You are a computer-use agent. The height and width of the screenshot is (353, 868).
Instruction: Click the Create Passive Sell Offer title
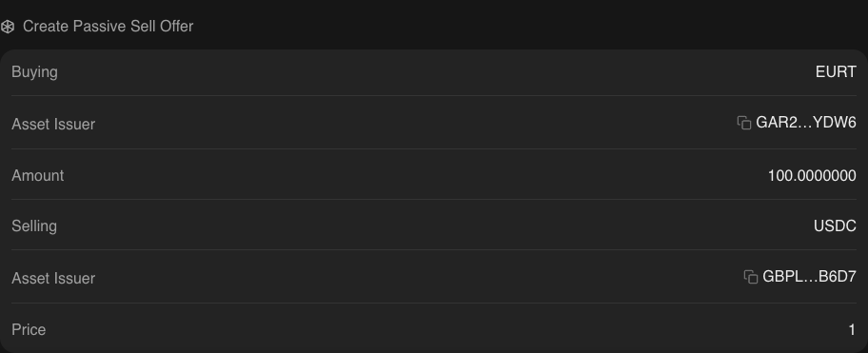[108, 27]
